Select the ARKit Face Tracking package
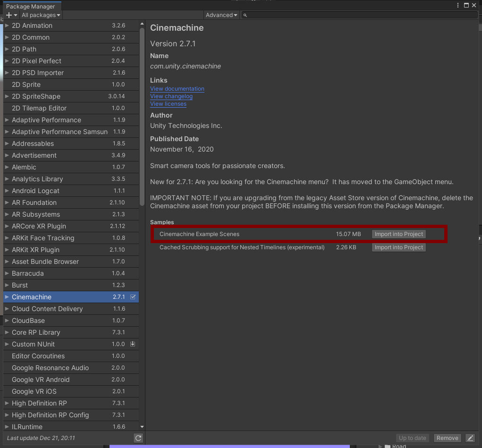482x448 pixels. [x=71, y=238]
